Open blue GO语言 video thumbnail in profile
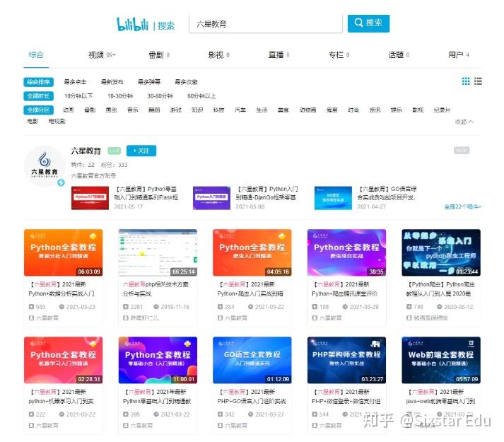This screenshot has width=504, height=442. [x=333, y=198]
